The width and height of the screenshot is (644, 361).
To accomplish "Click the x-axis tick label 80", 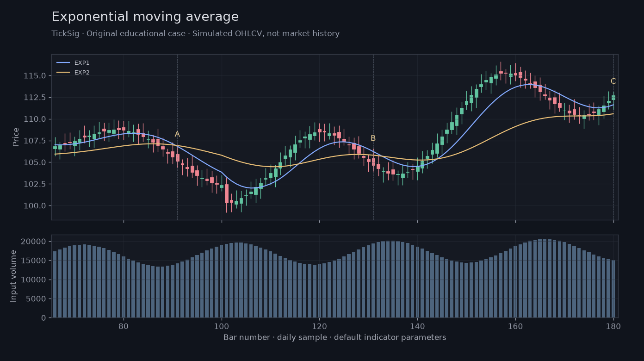I will point(124,326).
